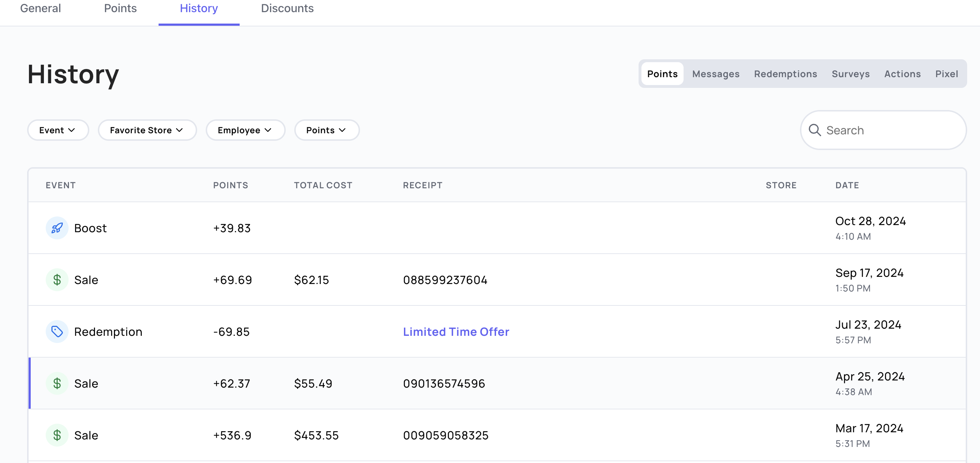Click receipt number 088599237604
This screenshot has width=980, height=463.
445,280
